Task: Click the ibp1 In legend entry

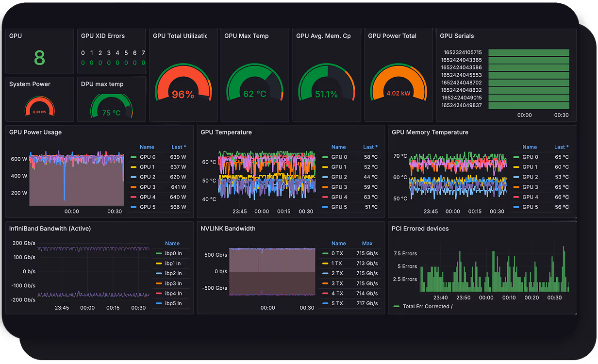Action: point(173,264)
